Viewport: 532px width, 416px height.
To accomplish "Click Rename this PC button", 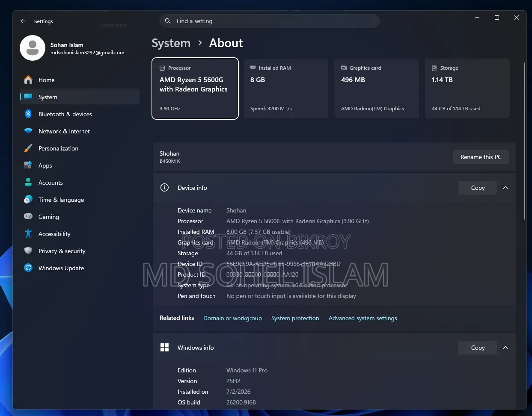I will 481,157.
